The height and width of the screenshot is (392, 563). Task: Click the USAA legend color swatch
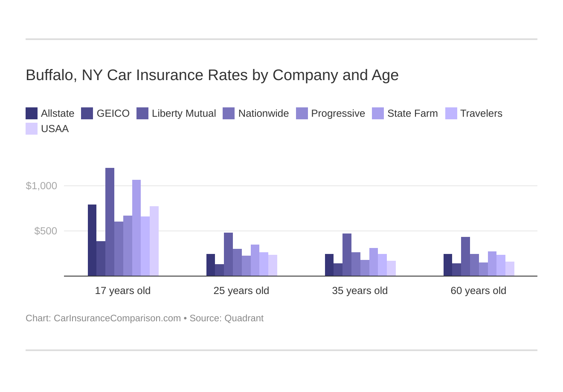click(32, 129)
